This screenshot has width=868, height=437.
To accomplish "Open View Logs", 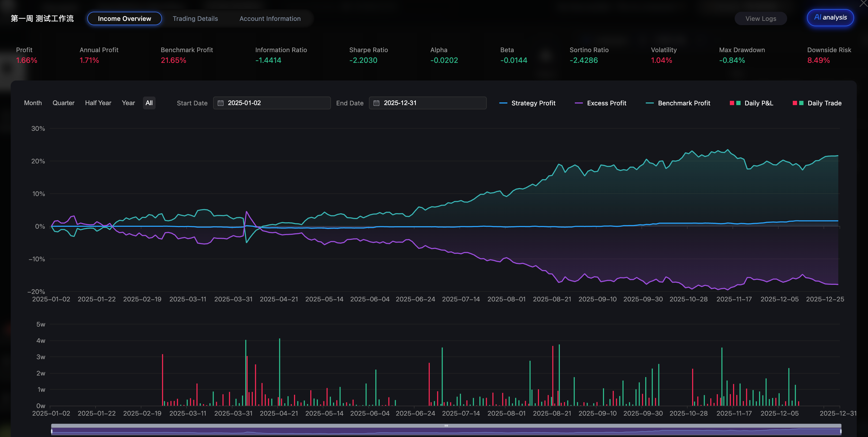I will pos(761,18).
